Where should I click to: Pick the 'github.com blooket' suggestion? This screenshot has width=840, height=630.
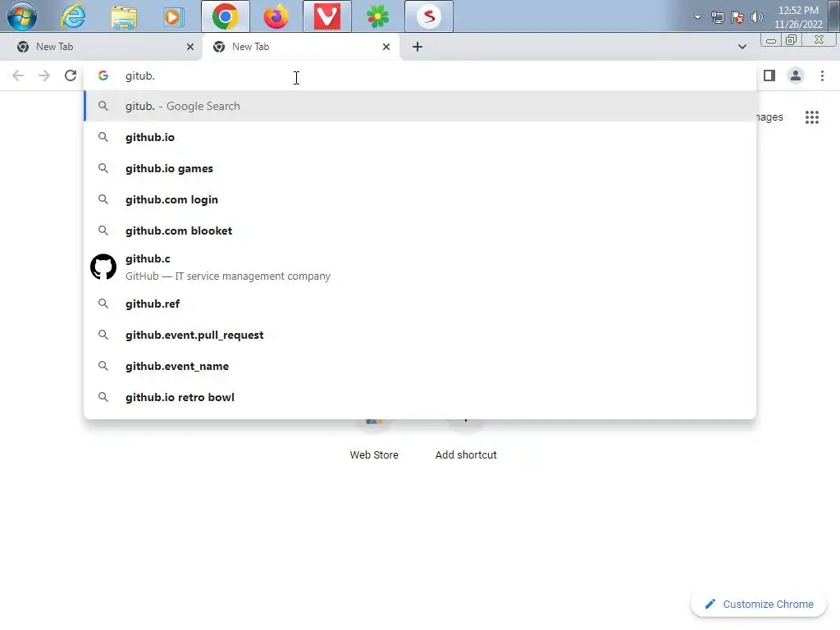(420, 231)
